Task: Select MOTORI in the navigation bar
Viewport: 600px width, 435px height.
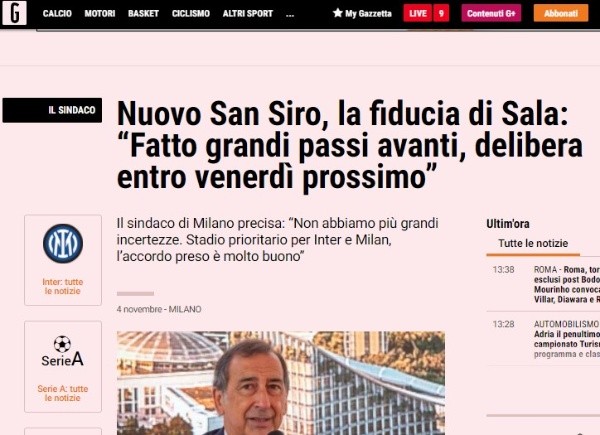Action: click(100, 14)
